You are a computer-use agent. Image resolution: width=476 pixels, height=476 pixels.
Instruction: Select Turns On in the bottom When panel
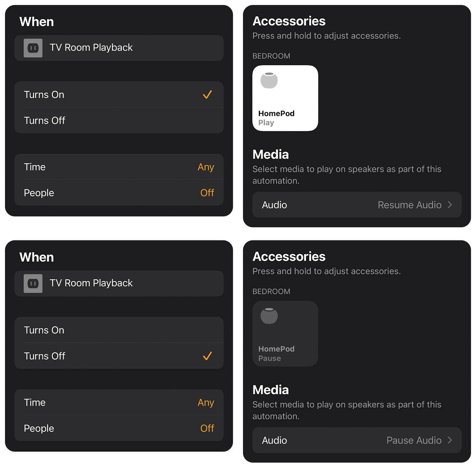click(x=119, y=330)
